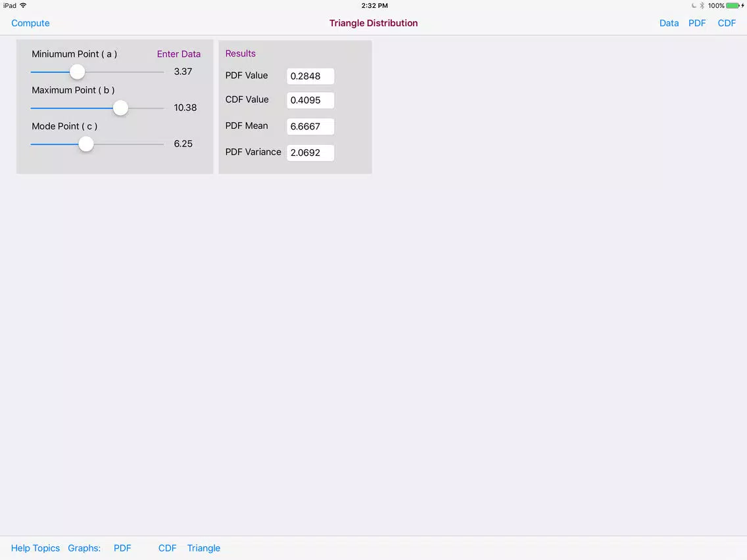Viewport: 747px width, 560px height.
Task: Open PDF in the top navigation bar
Action: pos(697,23)
